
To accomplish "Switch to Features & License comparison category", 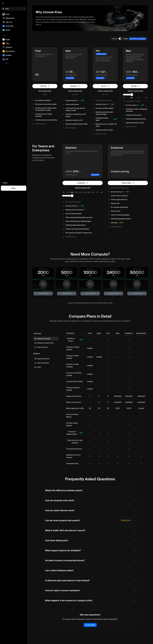I will click(46, 339).
